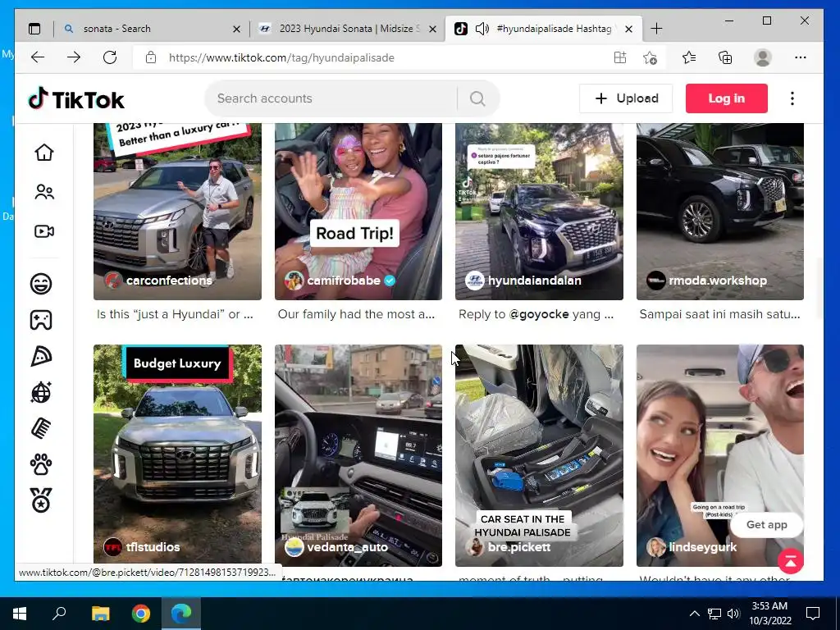Open the Edge profile avatar
840x630 pixels.
tap(762, 57)
